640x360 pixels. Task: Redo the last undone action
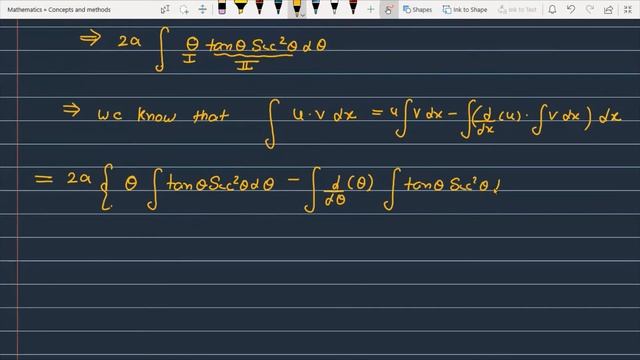pos(590,9)
